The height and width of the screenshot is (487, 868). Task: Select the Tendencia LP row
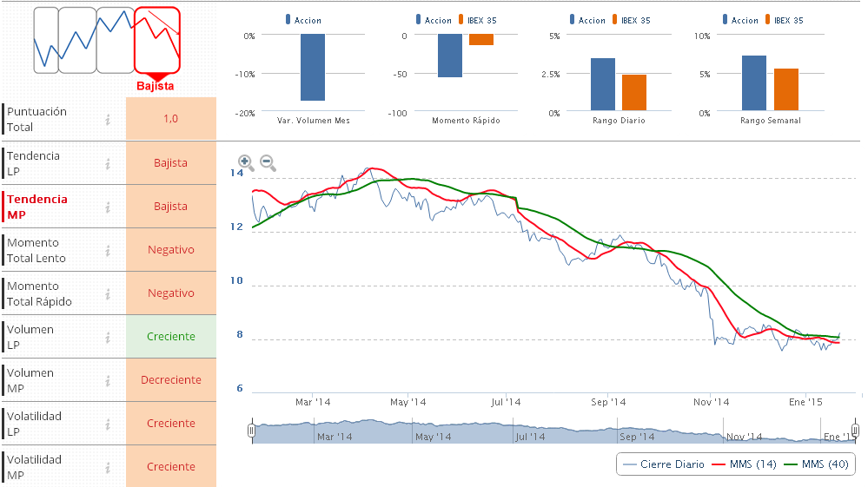click(109, 163)
